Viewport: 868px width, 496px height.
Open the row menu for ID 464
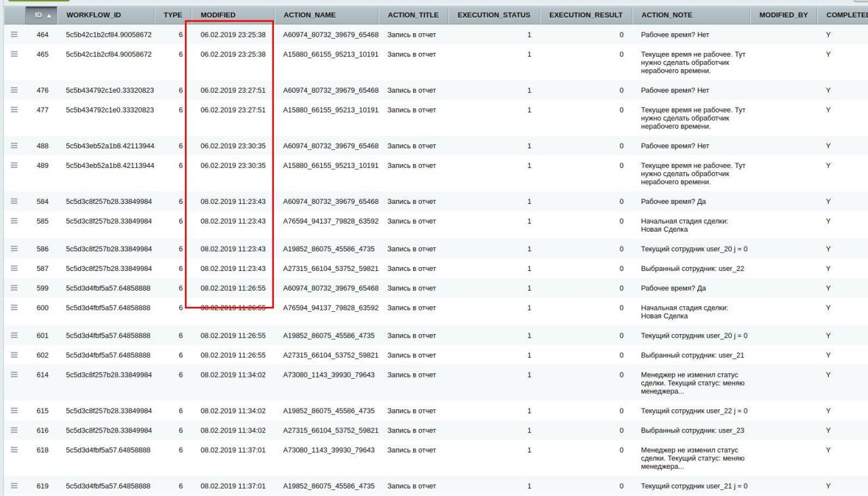[x=14, y=34]
